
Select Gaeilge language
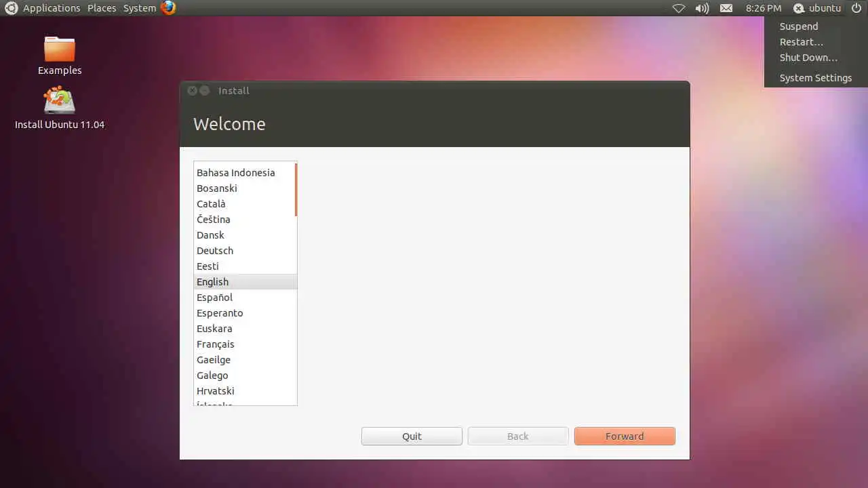point(244,360)
